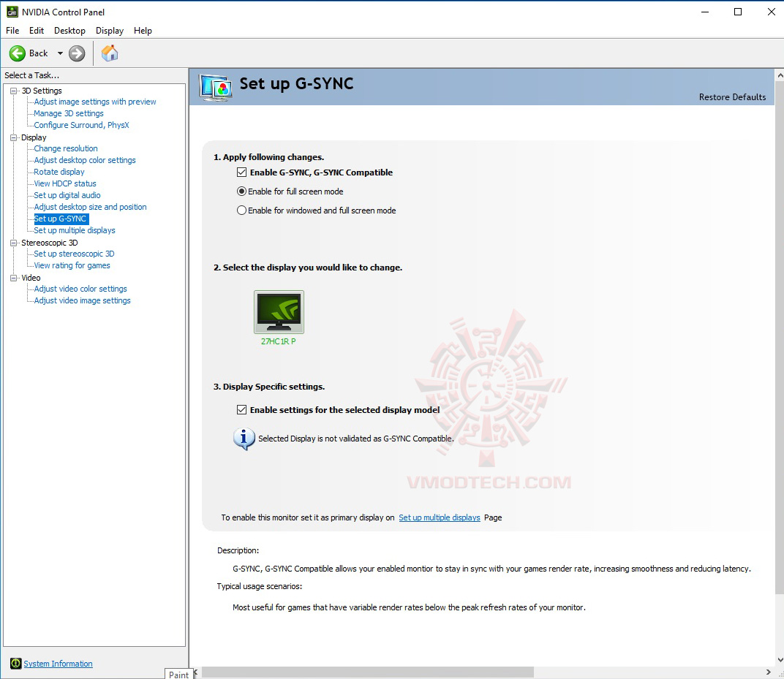The height and width of the screenshot is (679, 784).
Task: Open Configure Surround, PhysX
Action: pyautogui.click(x=81, y=125)
